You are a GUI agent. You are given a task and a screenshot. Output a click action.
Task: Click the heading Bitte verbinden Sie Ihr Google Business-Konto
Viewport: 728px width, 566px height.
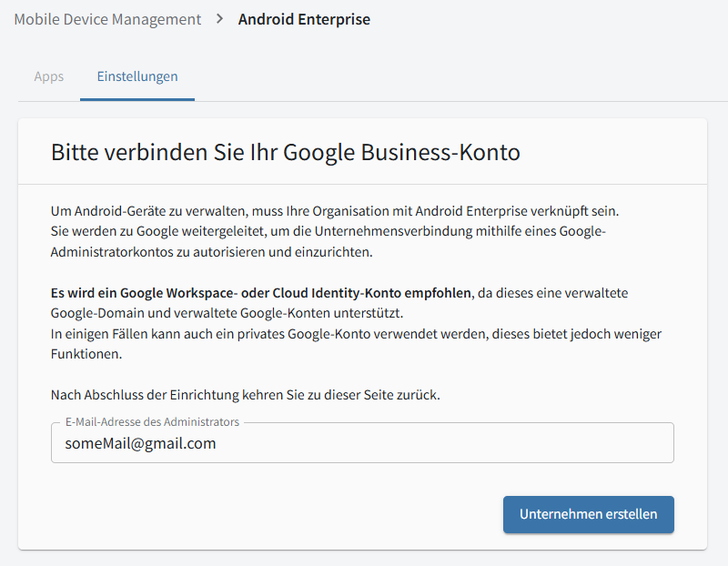click(286, 152)
